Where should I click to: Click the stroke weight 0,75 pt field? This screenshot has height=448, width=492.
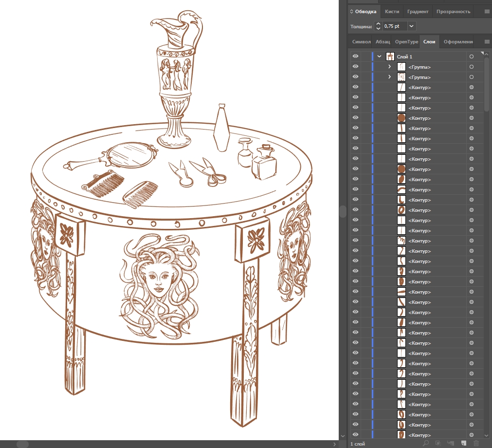395,26
